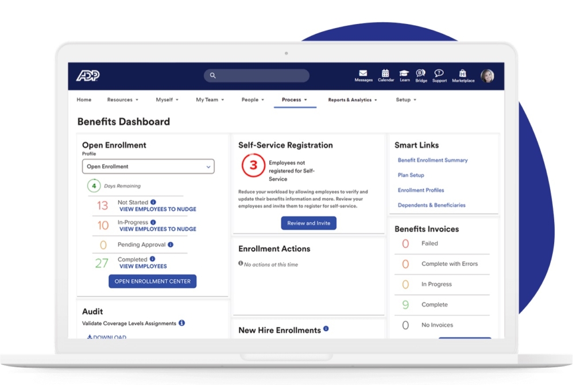Open the profile avatar photo
Image resolution: width=588 pixels, height=385 pixels.
488,75
